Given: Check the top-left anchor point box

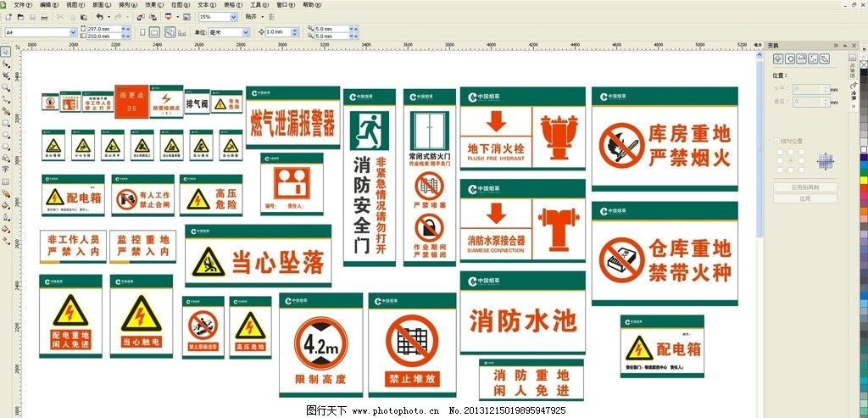Looking at the screenshot, I should pos(780,152).
